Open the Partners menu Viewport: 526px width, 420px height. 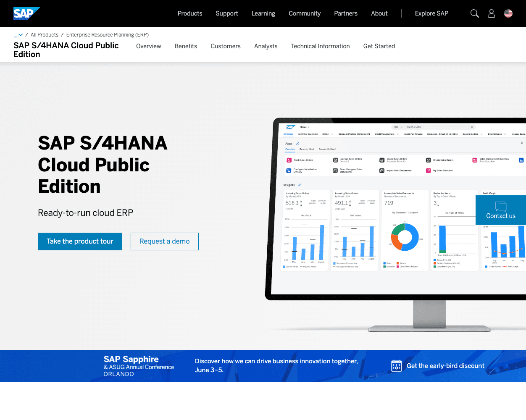click(346, 13)
